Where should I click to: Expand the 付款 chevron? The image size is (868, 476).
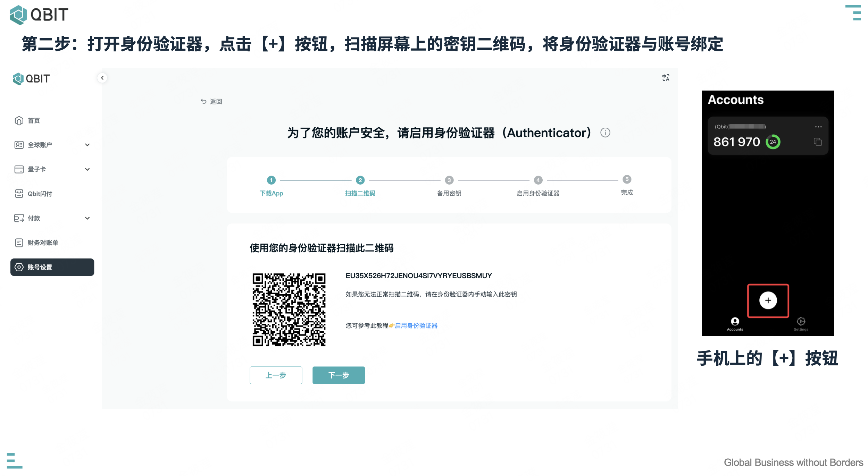[x=87, y=218]
